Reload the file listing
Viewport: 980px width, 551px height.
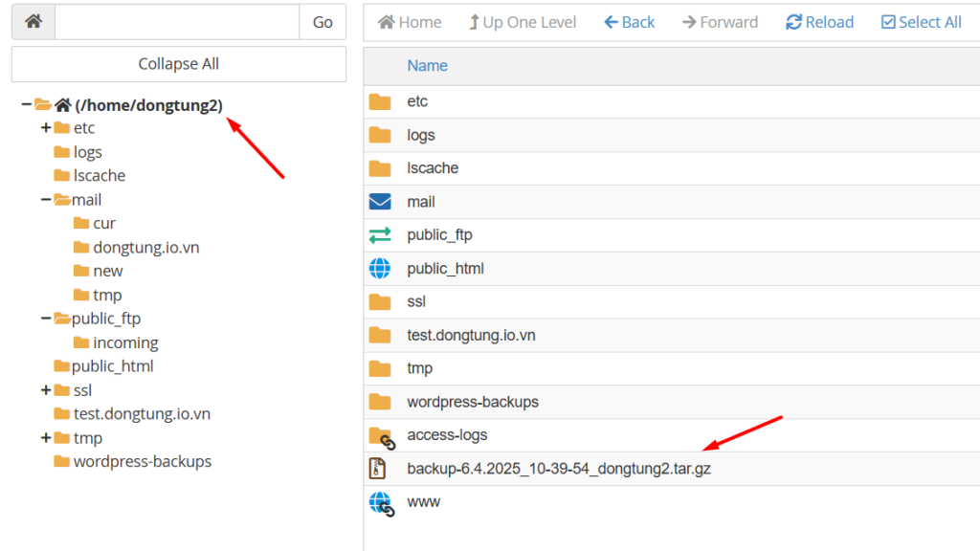pos(819,23)
